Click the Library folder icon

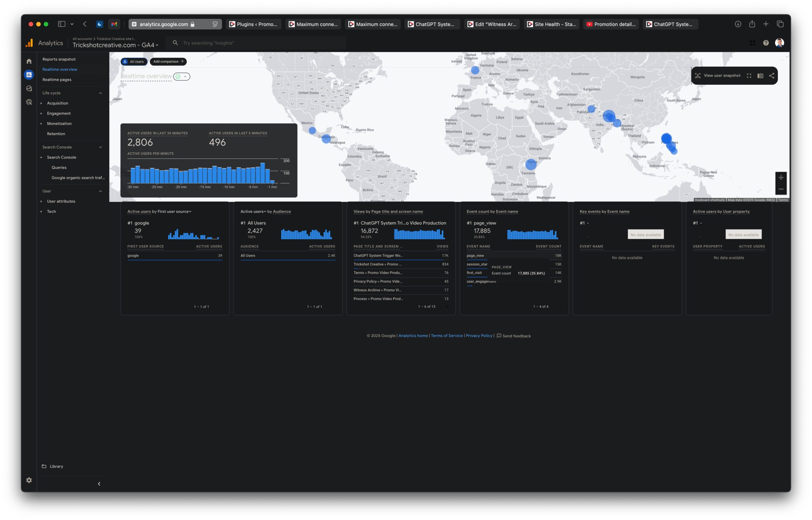coord(44,466)
